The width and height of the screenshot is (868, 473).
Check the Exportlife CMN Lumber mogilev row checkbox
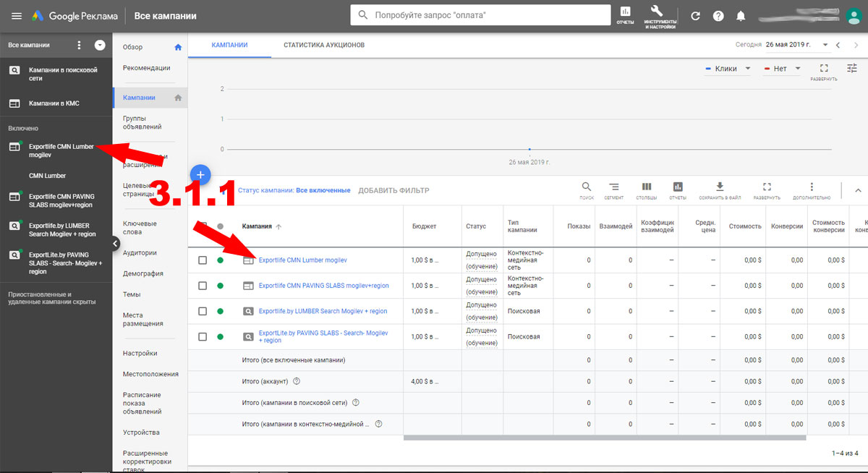click(203, 260)
